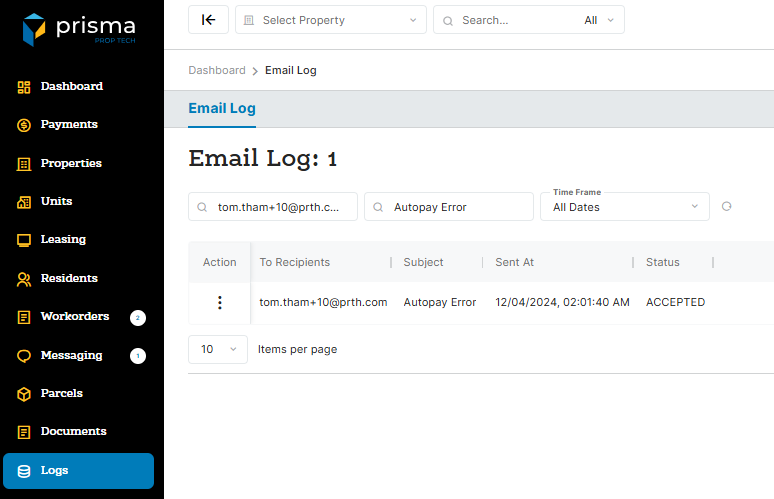
Task: Expand the Time Frame All Dates dropdown
Action: click(x=624, y=207)
